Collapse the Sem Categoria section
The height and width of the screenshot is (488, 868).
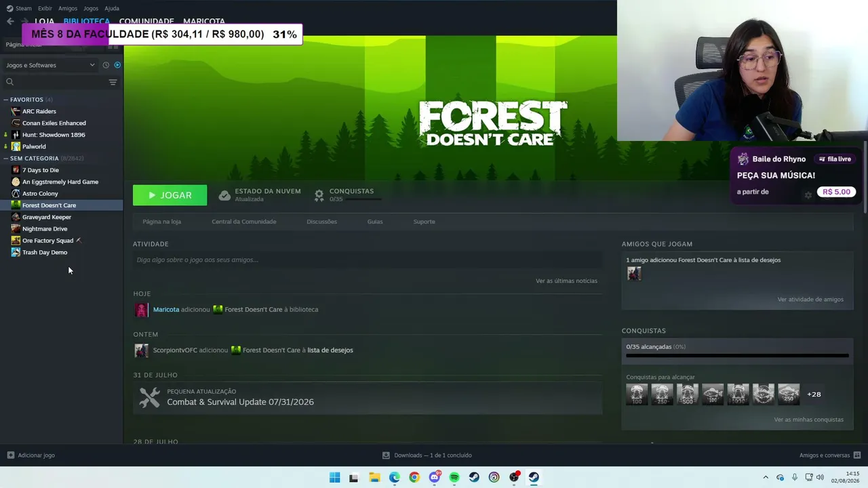coord(6,159)
